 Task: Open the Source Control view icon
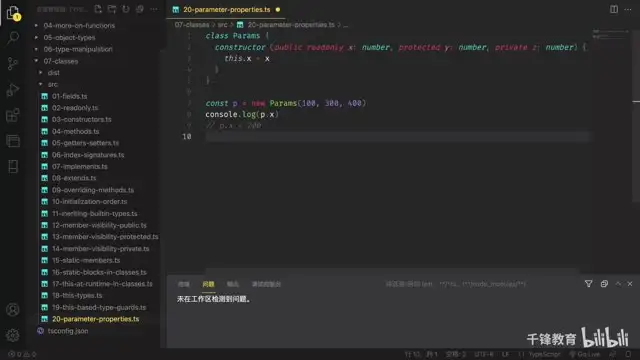point(13,64)
